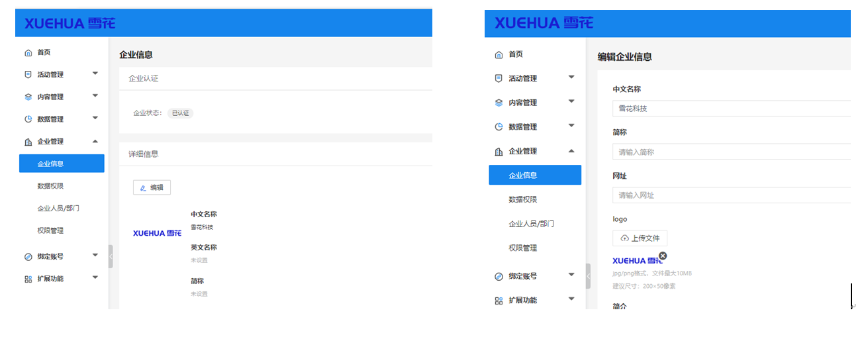Viewport: 868px width, 345px height.
Task: Expand 内容管理 arrow in left window
Action: [x=95, y=96]
